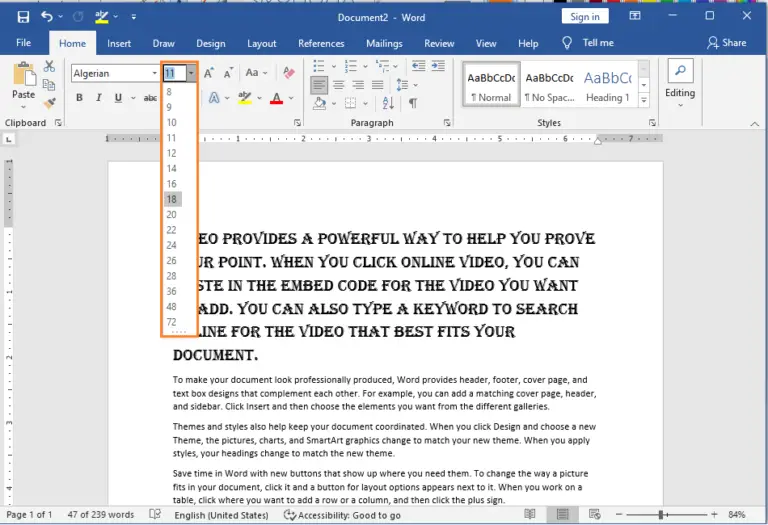The image size is (768, 525).
Task: Choose font size 72 from list
Action: coord(173,322)
